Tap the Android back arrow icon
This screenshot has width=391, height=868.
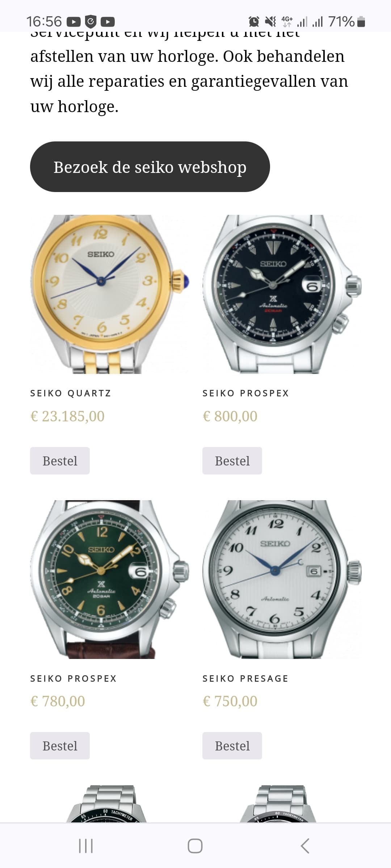tap(305, 846)
